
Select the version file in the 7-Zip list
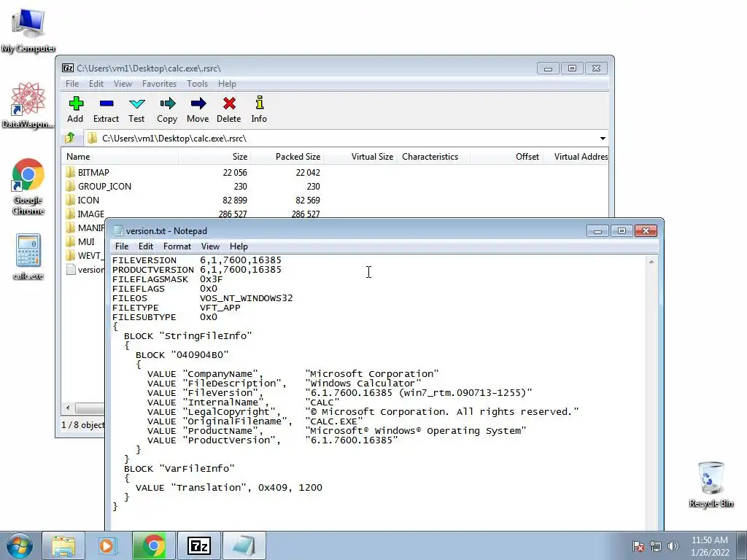(x=85, y=270)
